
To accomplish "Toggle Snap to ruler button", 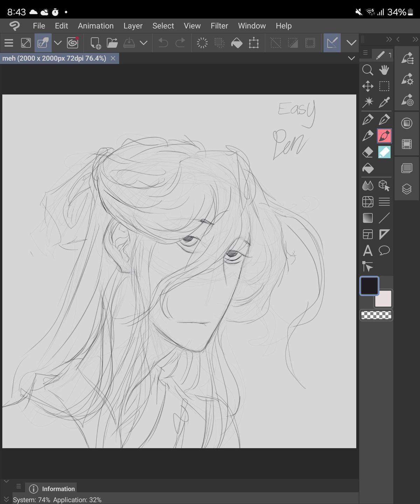I will (332, 43).
